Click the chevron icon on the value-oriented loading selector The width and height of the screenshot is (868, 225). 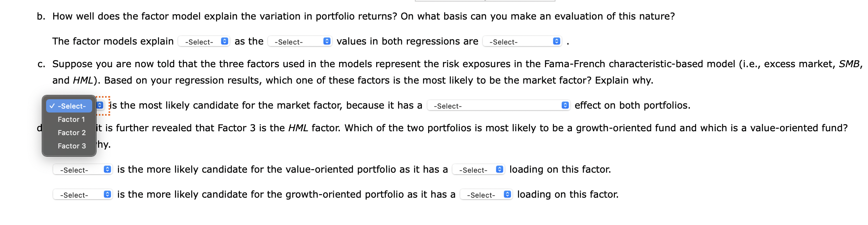[x=499, y=170]
